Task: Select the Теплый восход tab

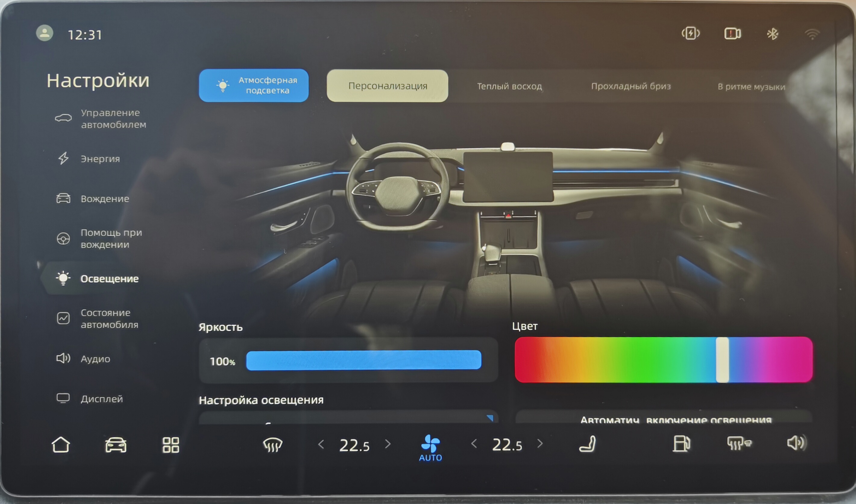Action: [x=509, y=86]
